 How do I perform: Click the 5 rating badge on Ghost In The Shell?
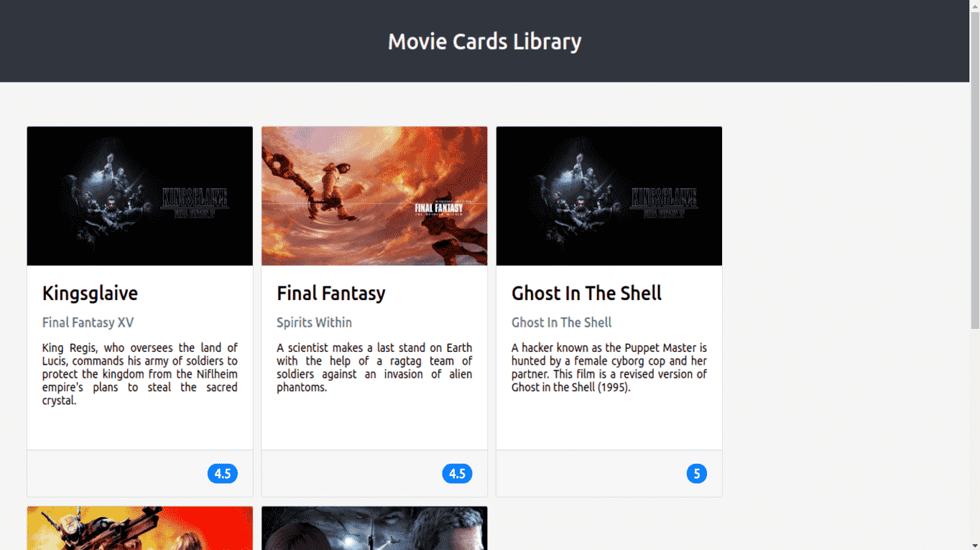(696, 474)
